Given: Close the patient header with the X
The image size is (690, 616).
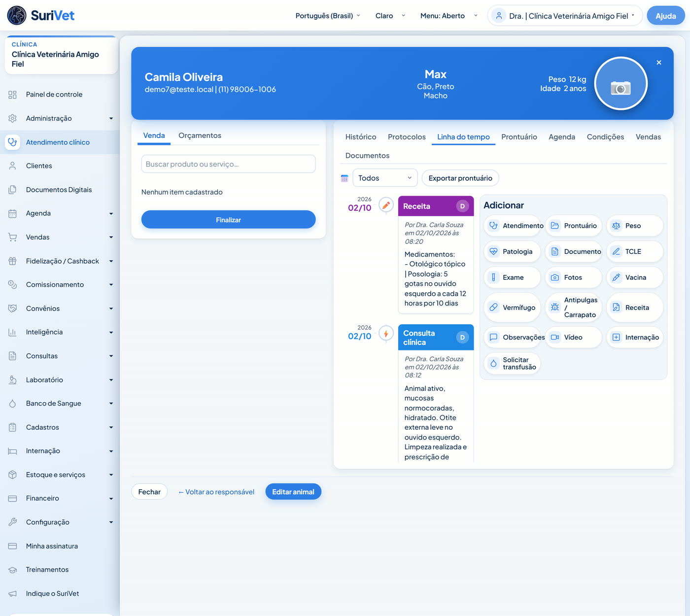Looking at the screenshot, I should [x=659, y=63].
